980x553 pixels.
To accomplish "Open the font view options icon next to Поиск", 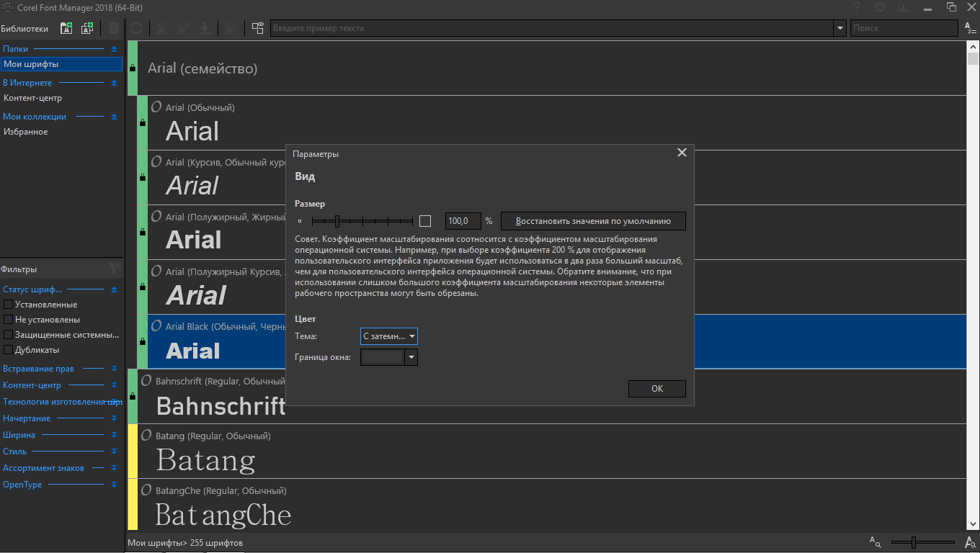I will 971,28.
